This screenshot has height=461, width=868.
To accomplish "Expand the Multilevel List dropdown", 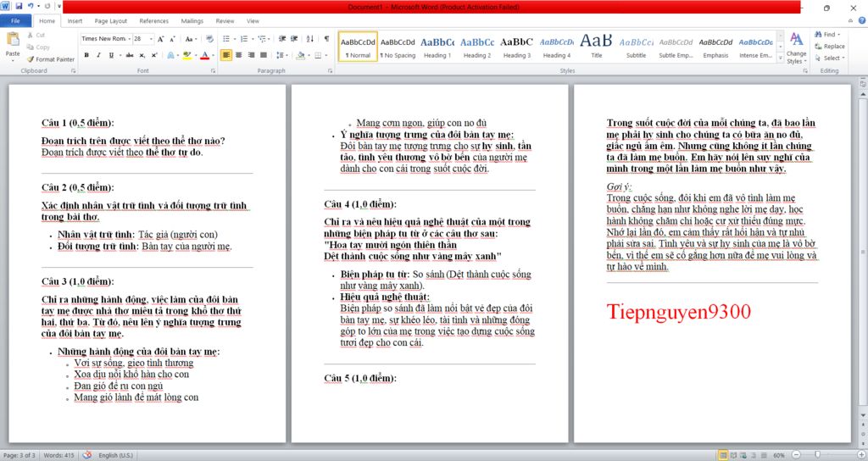I will [x=269, y=39].
